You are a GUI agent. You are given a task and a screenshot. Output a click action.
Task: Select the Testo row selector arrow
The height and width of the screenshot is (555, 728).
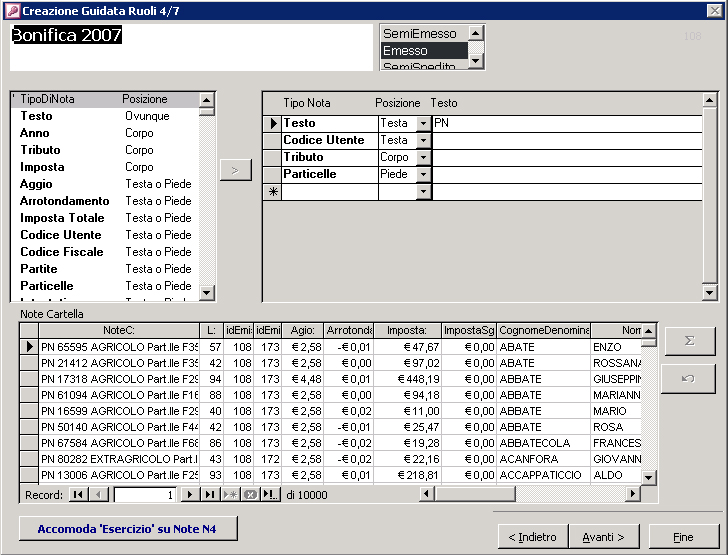click(x=272, y=123)
